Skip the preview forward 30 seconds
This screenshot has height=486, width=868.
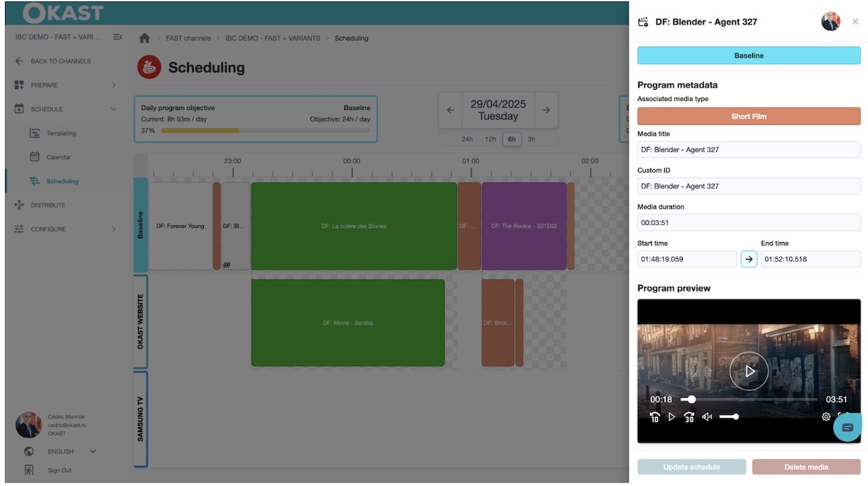pos(689,417)
